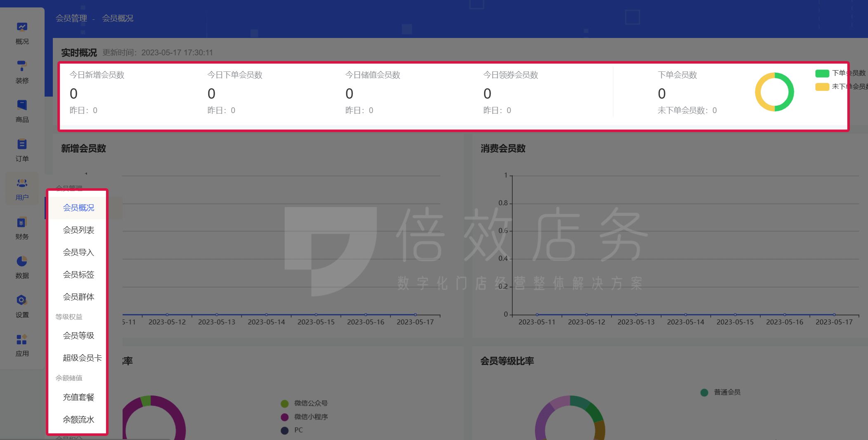Image resolution: width=868 pixels, height=440 pixels.
Task: Open the 装修 decoration section
Action: click(x=21, y=72)
